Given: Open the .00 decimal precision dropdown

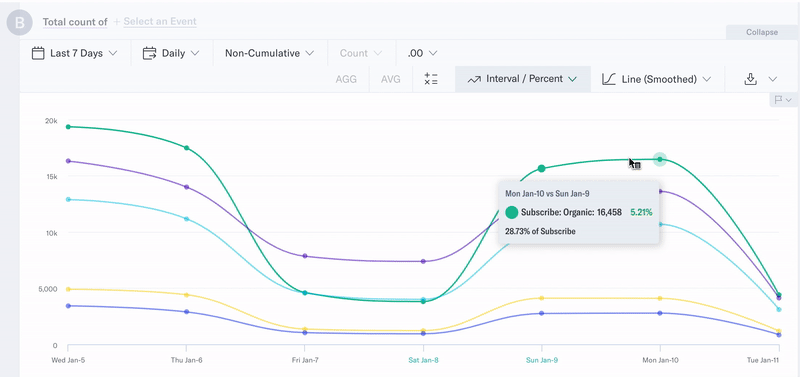Looking at the screenshot, I should [x=422, y=53].
